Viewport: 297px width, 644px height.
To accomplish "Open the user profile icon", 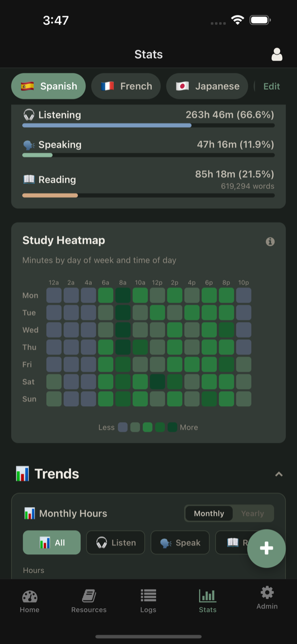I will 277,54.
